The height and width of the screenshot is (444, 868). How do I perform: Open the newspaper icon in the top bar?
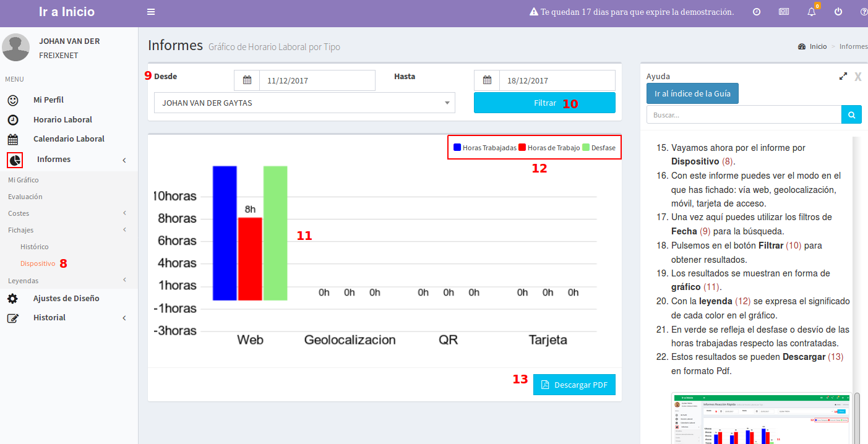click(x=784, y=12)
